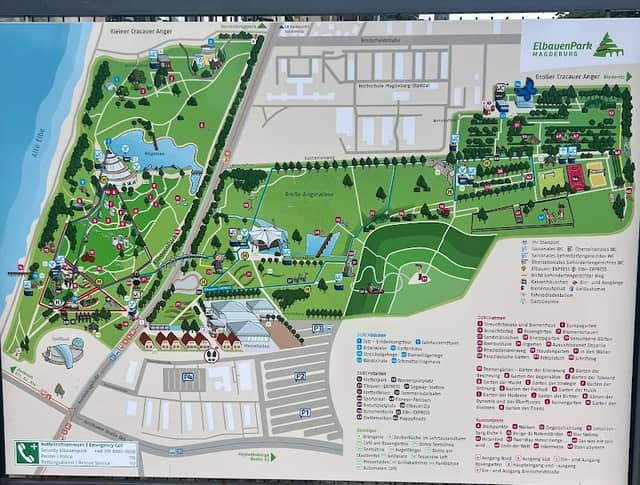The width and height of the screenshot is (640, 485).
Task: Click the red sports court
Action: 576,178
